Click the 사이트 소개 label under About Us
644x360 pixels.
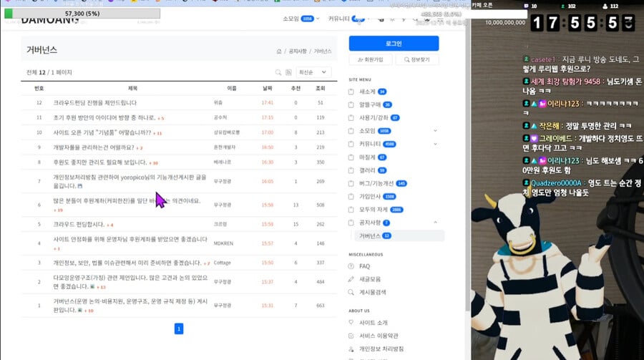point(374,323)
